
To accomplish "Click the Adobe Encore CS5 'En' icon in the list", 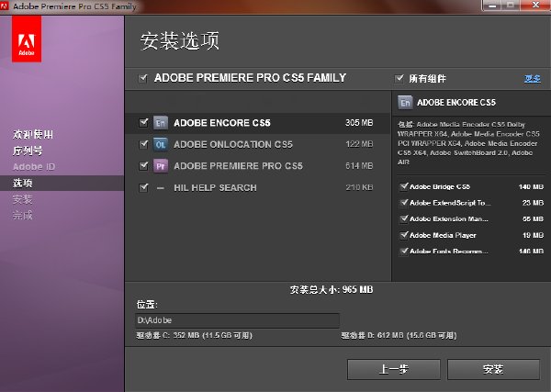I will (161, 123).
